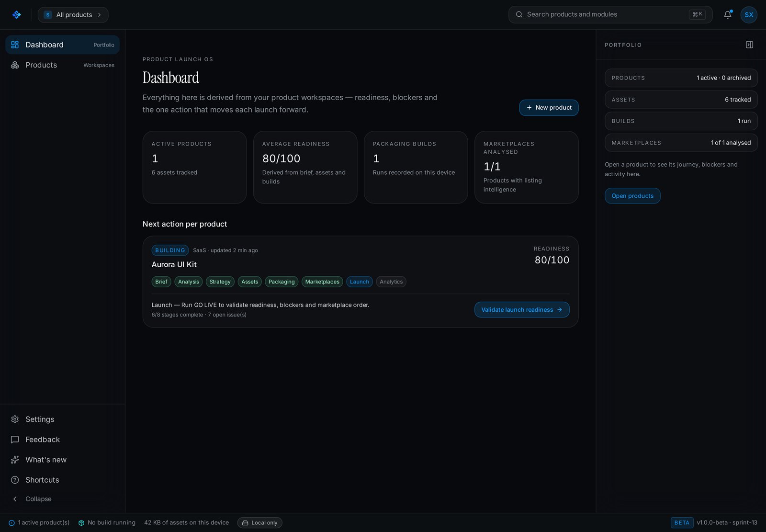This screenshot has height=532, width=766.
Task: Click the Local only status pill
Action: [259, 523]
